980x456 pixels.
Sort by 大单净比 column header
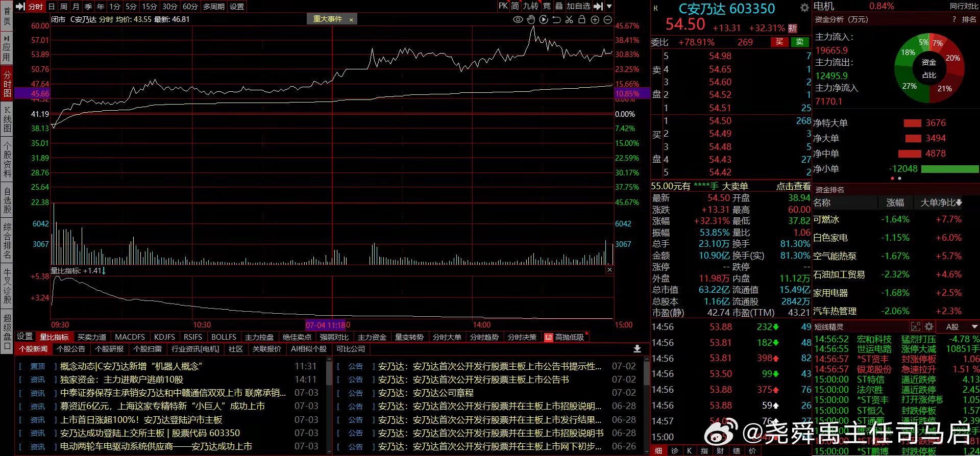940,202
